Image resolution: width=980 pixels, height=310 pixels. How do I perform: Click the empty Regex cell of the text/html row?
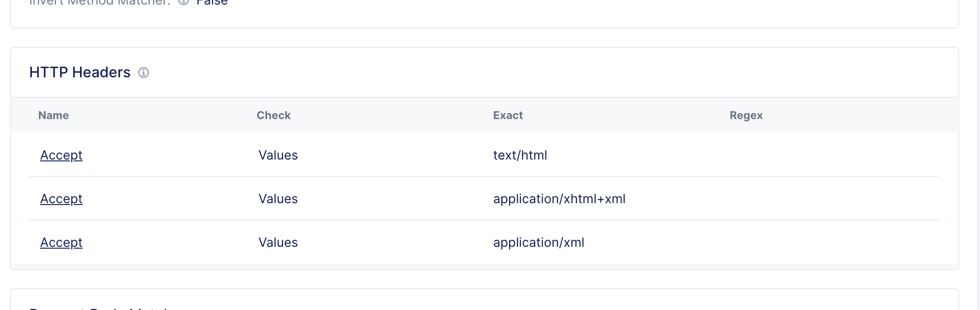773,155
